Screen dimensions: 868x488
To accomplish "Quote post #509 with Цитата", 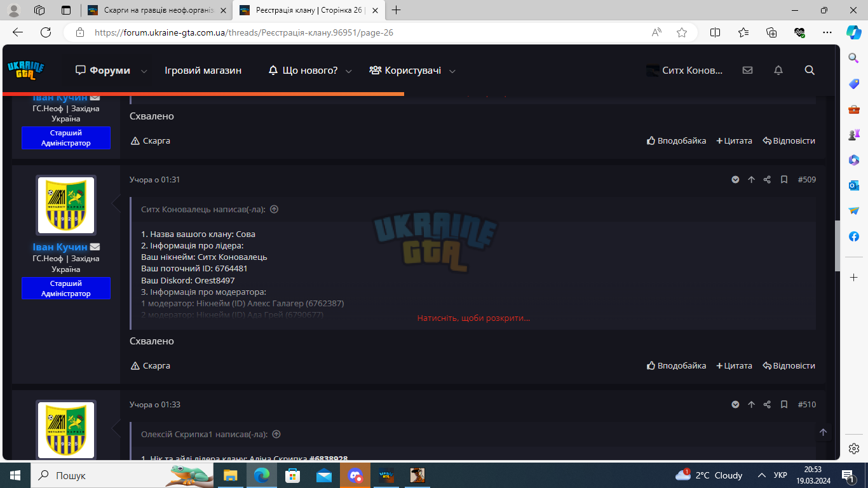I will [734, 365].
